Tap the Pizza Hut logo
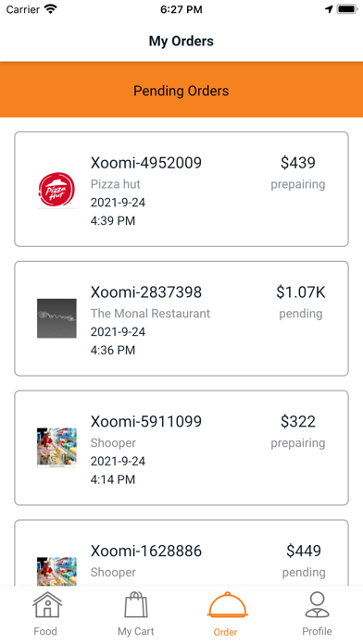The height and width of the screenshot is (644, 363). [x=56, y=190]
